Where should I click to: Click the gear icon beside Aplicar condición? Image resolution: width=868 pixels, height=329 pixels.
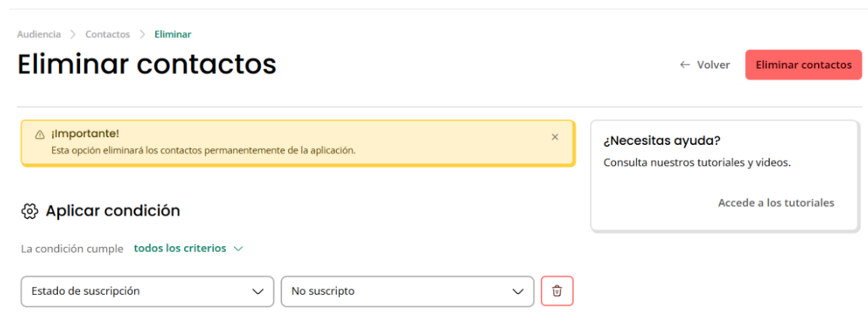[29, 211]
